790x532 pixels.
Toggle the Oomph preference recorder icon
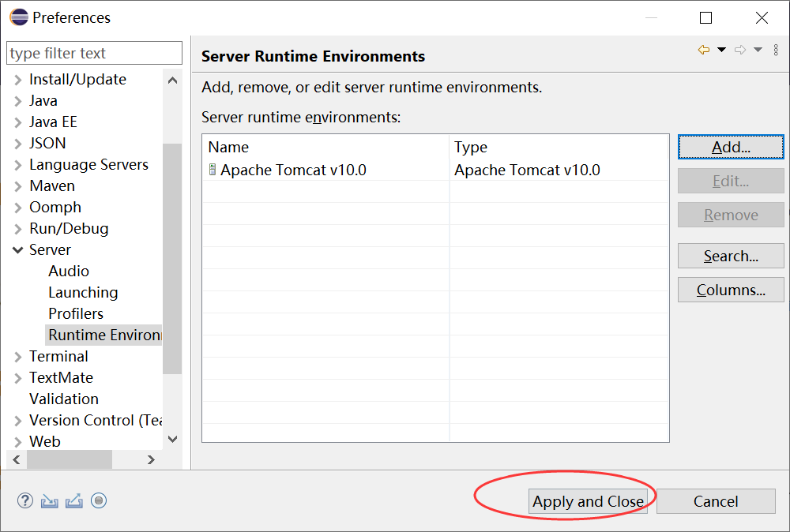pos(99,500)
